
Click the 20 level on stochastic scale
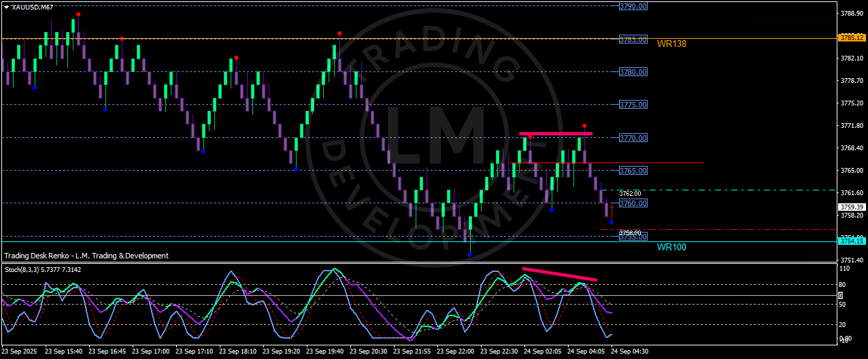coord(843,325)
